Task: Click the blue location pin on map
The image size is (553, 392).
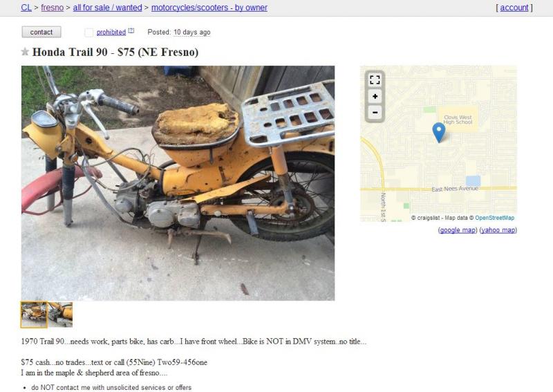Action: point(439,132)
